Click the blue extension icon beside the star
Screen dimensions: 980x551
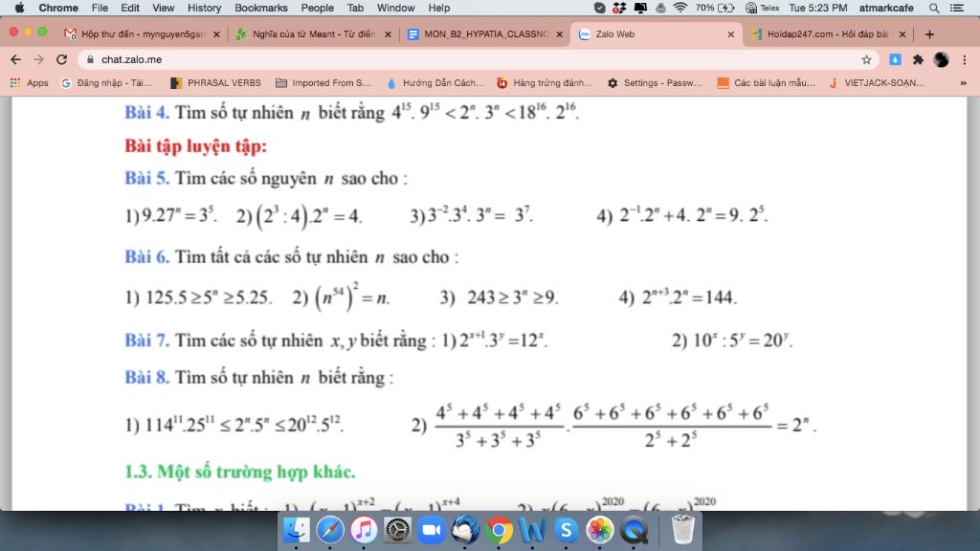tap(895, 59)
